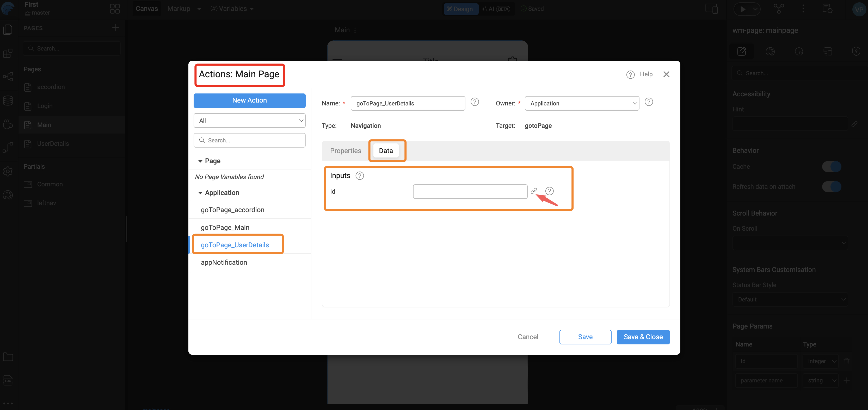Click help icon next to Name field

475,102
